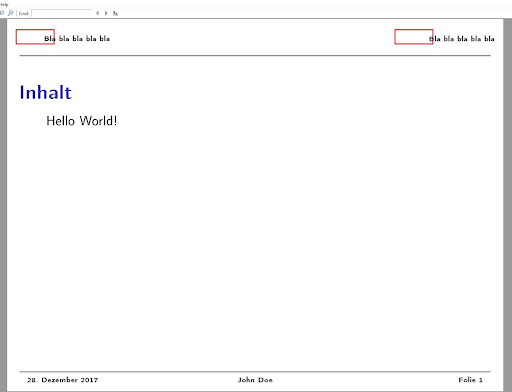Click the magnifier zoom icon
This screenshot has width=512, height=392.
click(x=11, y=13)
